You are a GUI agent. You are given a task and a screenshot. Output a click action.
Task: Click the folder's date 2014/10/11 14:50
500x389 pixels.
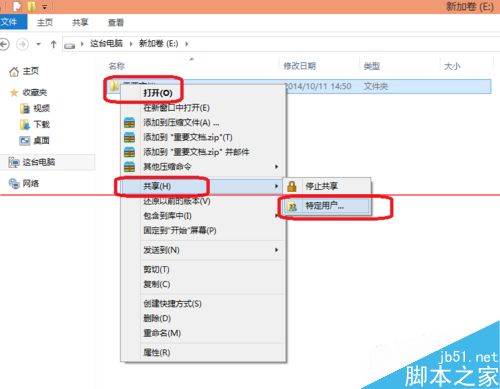coord(318,86)
